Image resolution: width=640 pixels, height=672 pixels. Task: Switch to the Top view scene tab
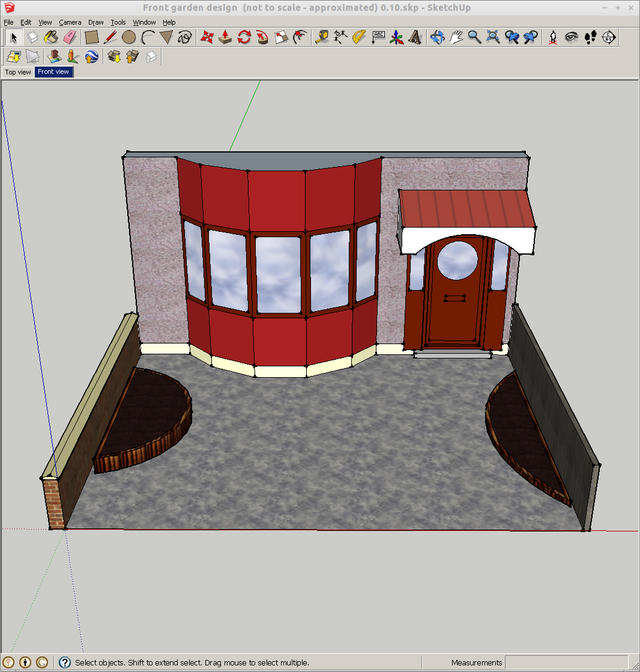[x=18, y=72]
